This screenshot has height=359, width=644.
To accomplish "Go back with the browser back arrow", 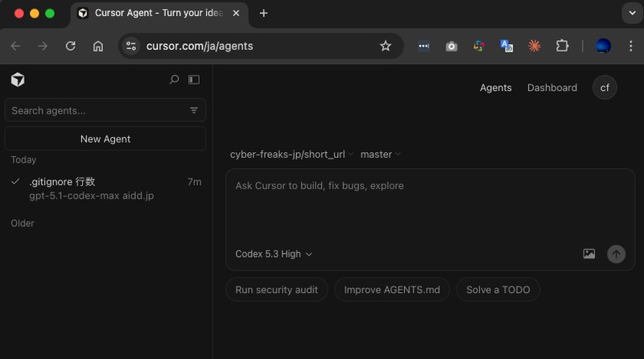I will point(15,46).
